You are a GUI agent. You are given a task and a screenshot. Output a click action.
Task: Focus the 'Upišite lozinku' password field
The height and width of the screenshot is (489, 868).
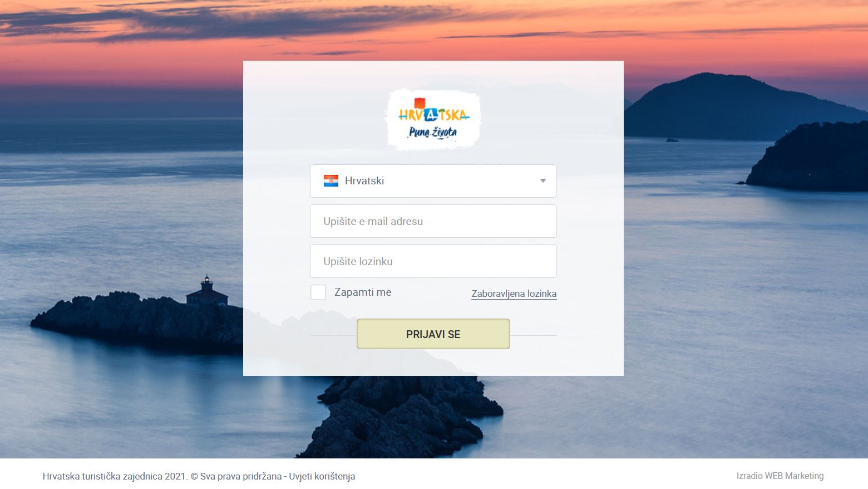433,261
